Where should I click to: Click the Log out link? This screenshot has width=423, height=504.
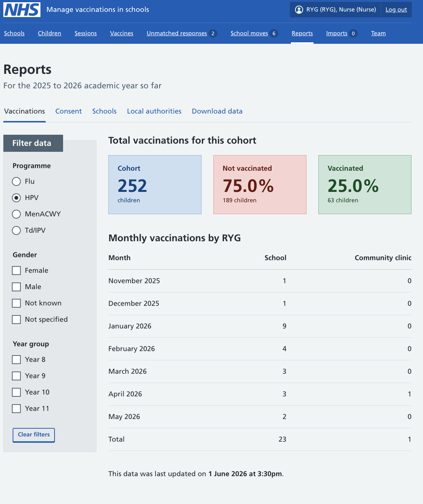coord(396,10)
